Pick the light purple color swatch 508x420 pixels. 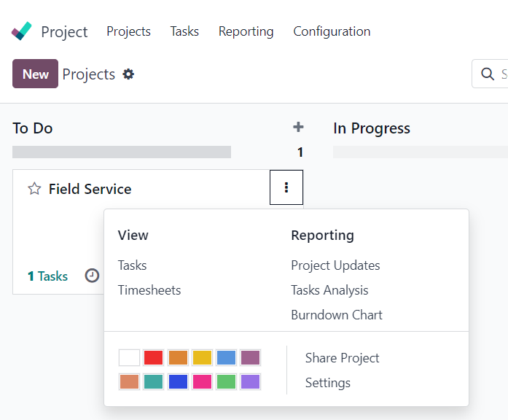250,381
